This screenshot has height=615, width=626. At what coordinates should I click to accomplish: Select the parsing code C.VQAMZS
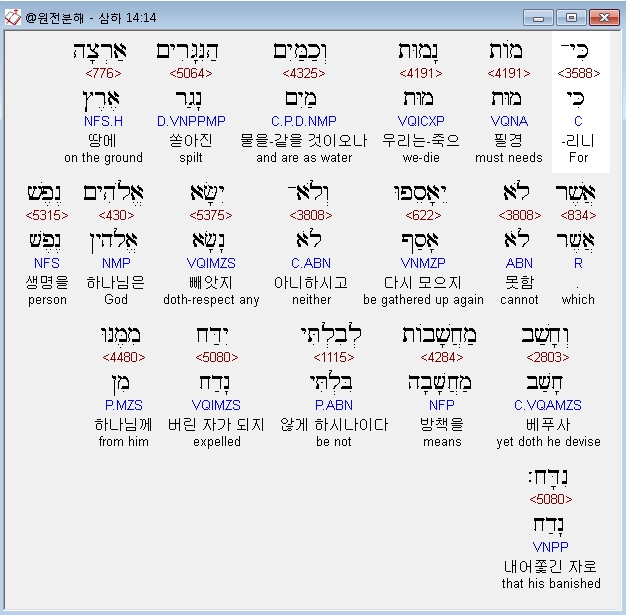[x=548, y=405]
